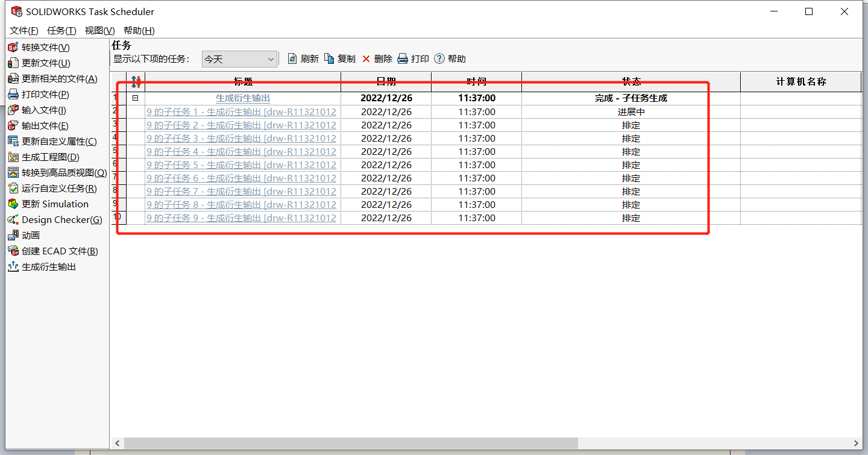Click subtask 1 link 生成衍生输出
The height and width of the screenshot is (455, 868).
pos(241,112)
